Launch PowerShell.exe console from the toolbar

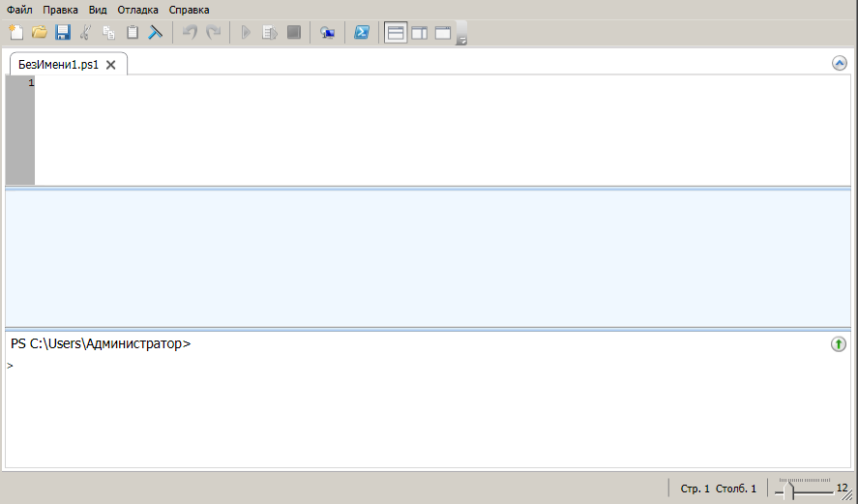[361, 32]
